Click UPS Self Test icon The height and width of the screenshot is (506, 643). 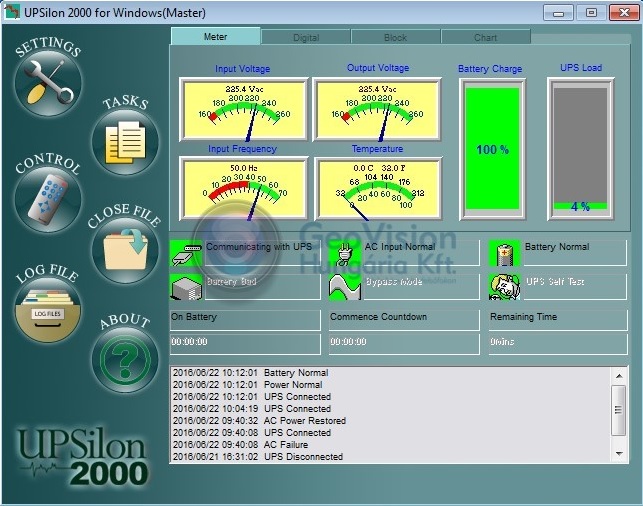[x=505, y=287]
